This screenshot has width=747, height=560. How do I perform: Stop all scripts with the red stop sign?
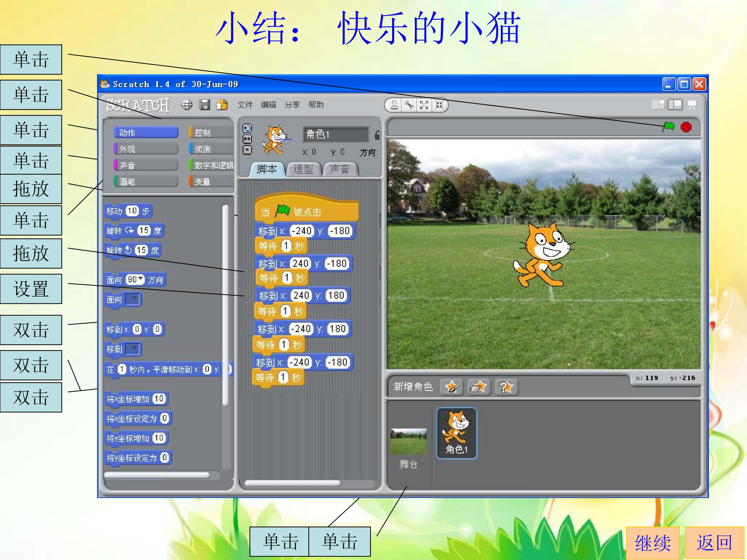pos(686,127)
